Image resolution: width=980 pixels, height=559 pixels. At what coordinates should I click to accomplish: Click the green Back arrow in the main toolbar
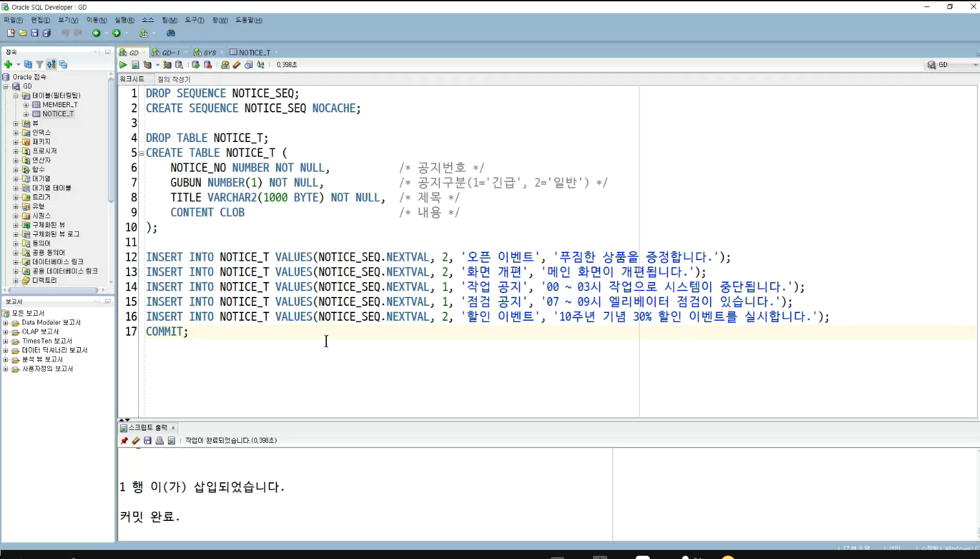(96, 33)
